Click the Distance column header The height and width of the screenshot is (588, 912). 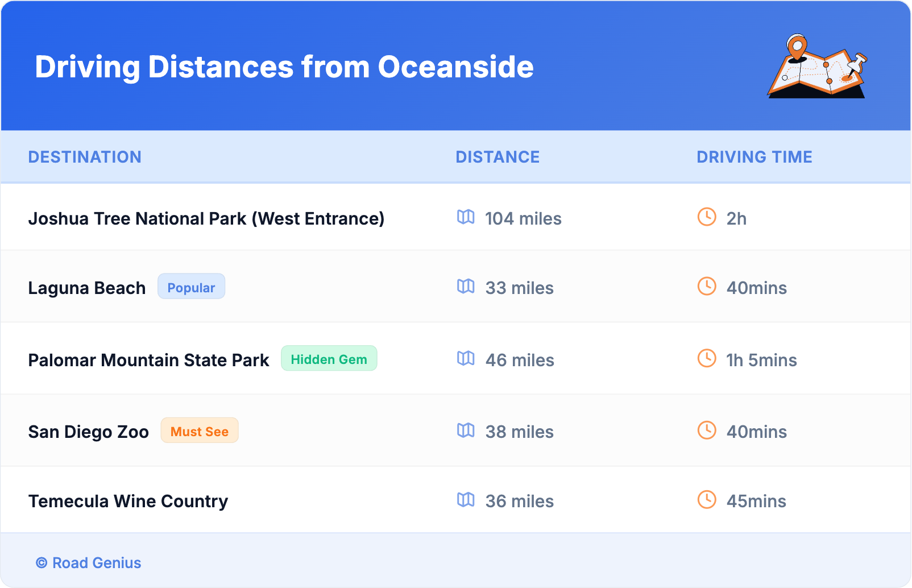point(498,157)
